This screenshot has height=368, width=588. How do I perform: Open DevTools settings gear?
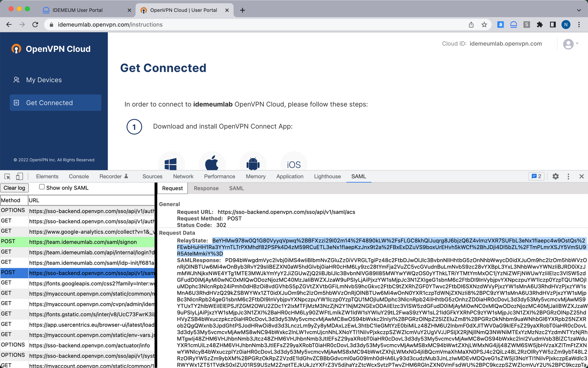[555, 176]
